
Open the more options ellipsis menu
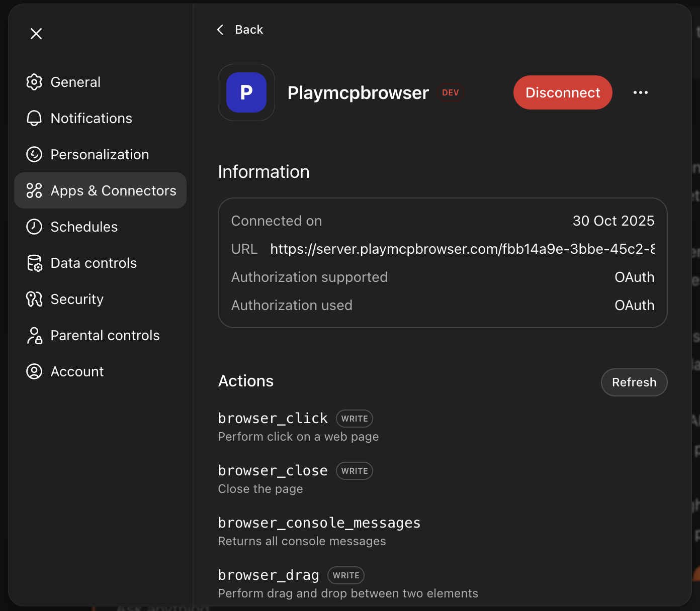(640, 92)
